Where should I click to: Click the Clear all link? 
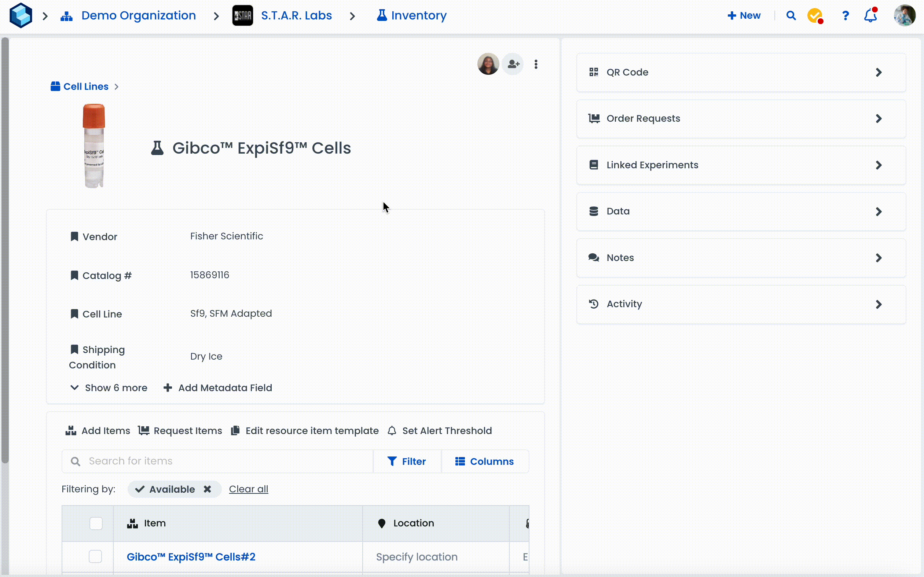(249, 489)
